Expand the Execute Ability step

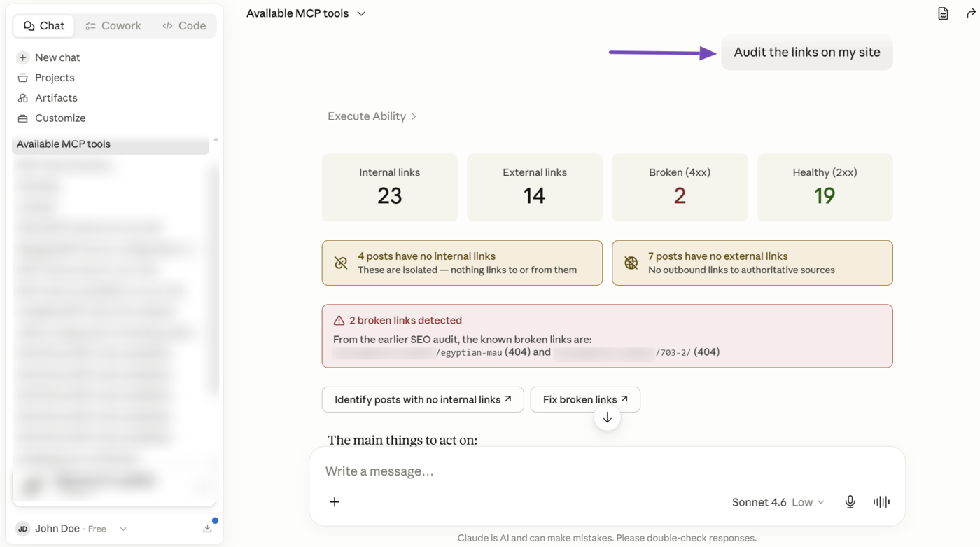pos(372,116)
